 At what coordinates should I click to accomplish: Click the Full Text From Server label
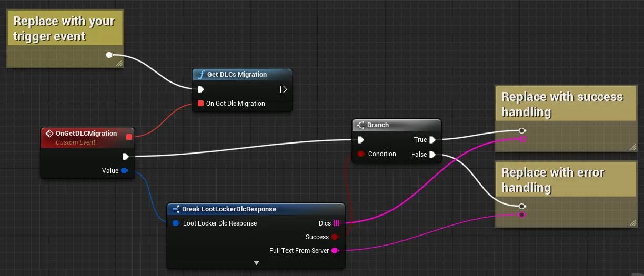tap(299, 251)
